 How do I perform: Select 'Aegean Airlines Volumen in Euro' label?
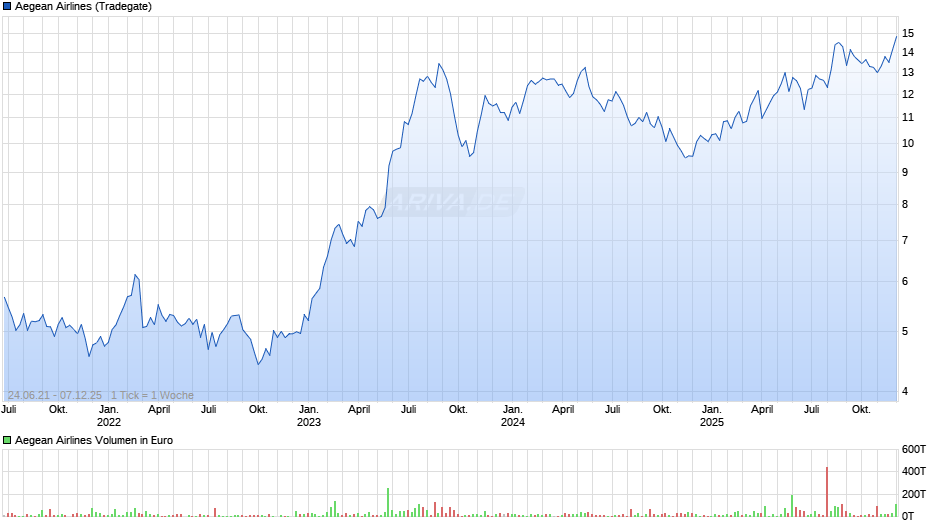(94, 440)
